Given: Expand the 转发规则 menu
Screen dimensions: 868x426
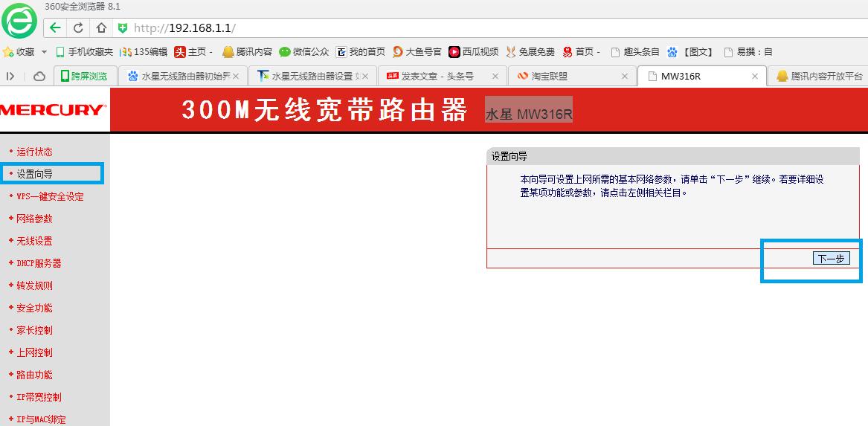Looking at the screenshot, I should [34, 285].
